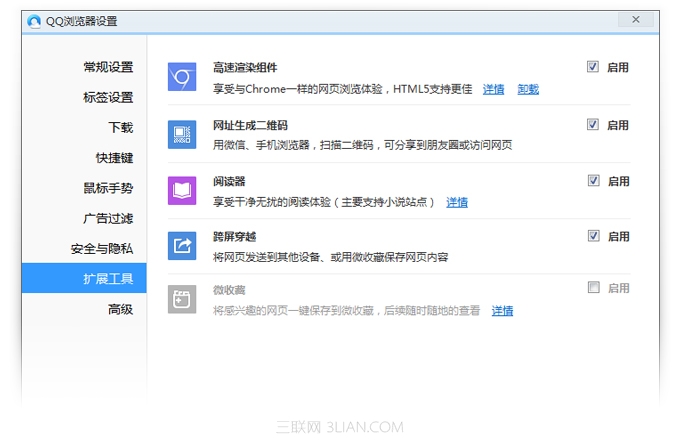Toggle the 跨屏穿越 启用 checkbox

click(593, 236)
